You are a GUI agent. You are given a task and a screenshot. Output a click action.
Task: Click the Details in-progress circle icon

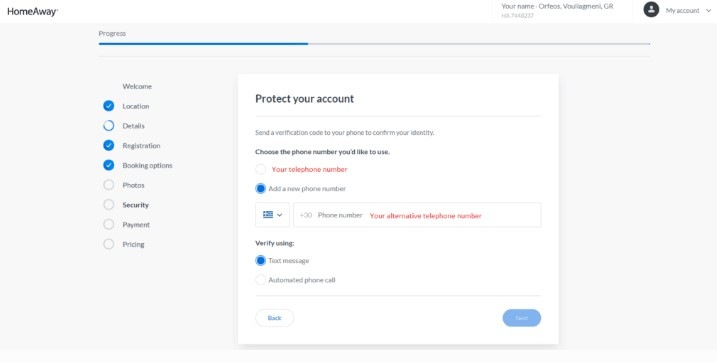pyautogui.click(x=108, y=126)
